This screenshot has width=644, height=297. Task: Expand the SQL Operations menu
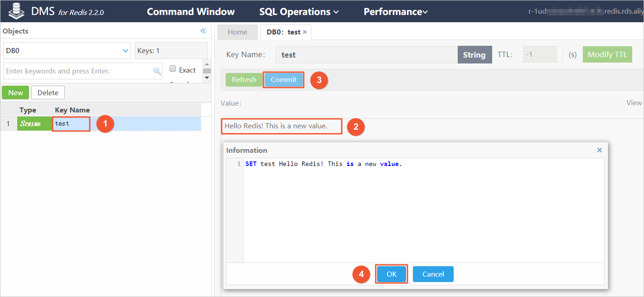299,12
